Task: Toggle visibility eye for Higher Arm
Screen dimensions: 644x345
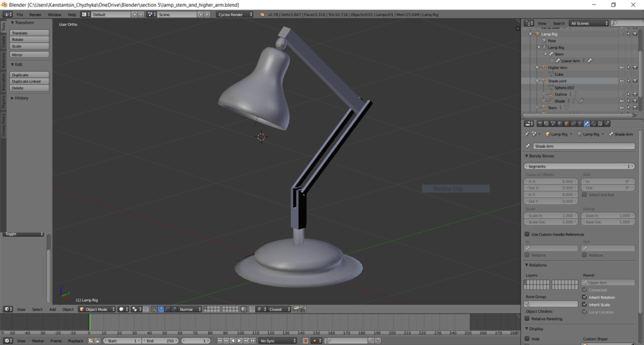Action: point(621,67)
